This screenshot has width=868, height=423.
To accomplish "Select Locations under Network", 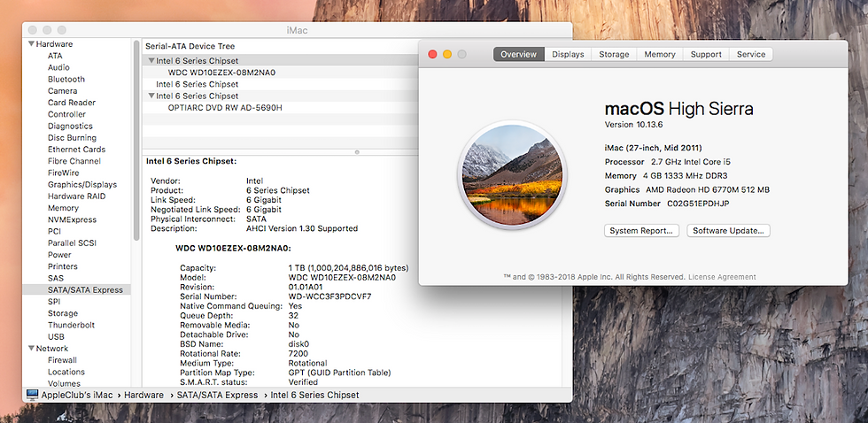I will click(66, 373).
